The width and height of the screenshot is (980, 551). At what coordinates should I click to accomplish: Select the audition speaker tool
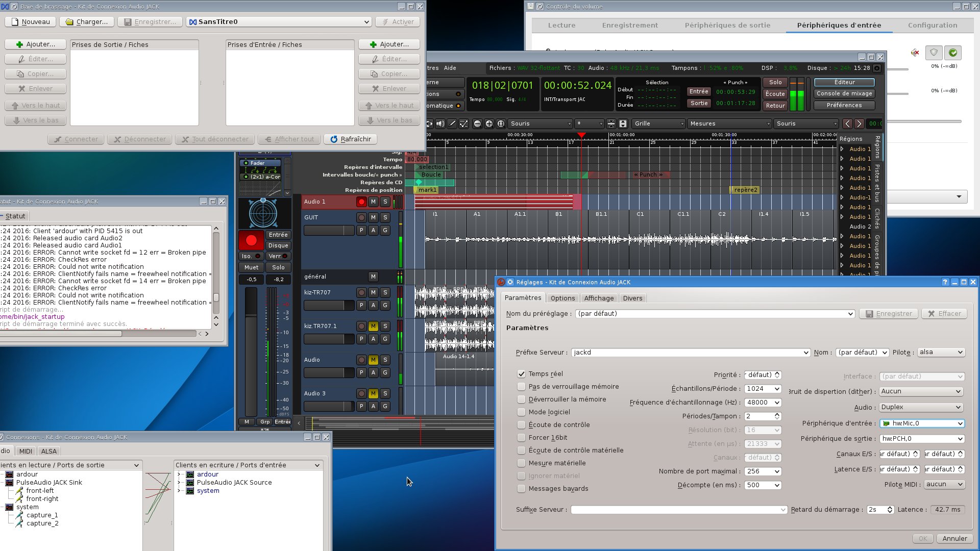pyautogui.click(x=440, y=123)
